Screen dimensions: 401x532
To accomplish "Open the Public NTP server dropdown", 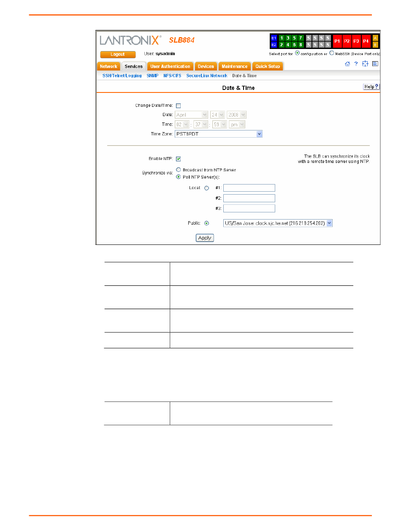I will 278,223.
